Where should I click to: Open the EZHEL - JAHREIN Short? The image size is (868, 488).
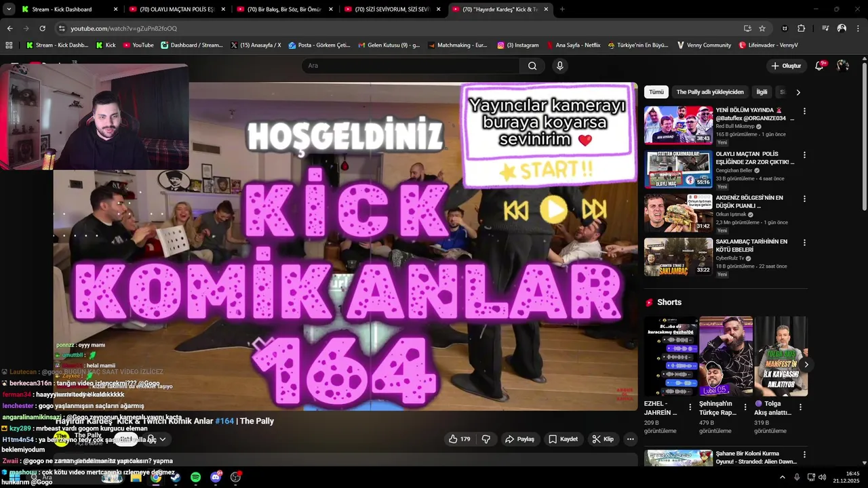[671, 357]
